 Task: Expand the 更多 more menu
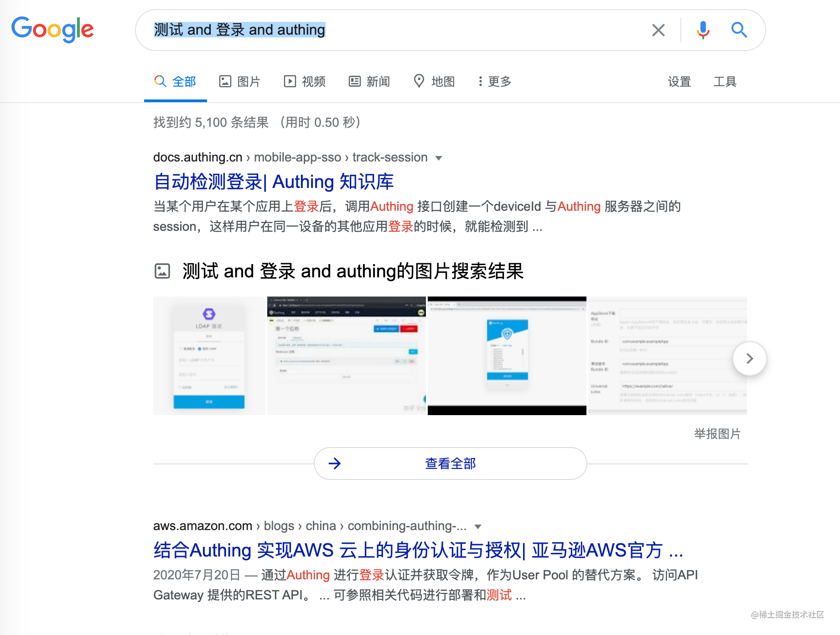495,82
